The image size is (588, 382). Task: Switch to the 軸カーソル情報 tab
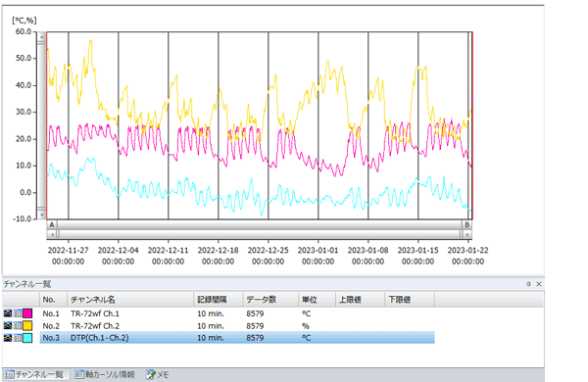(x=105, y=374)
